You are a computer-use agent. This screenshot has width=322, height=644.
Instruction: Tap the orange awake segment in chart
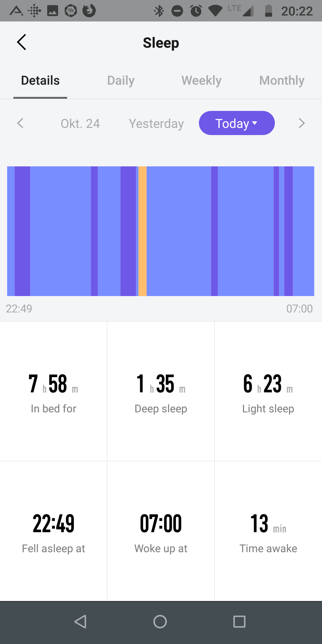pos(143,231)
